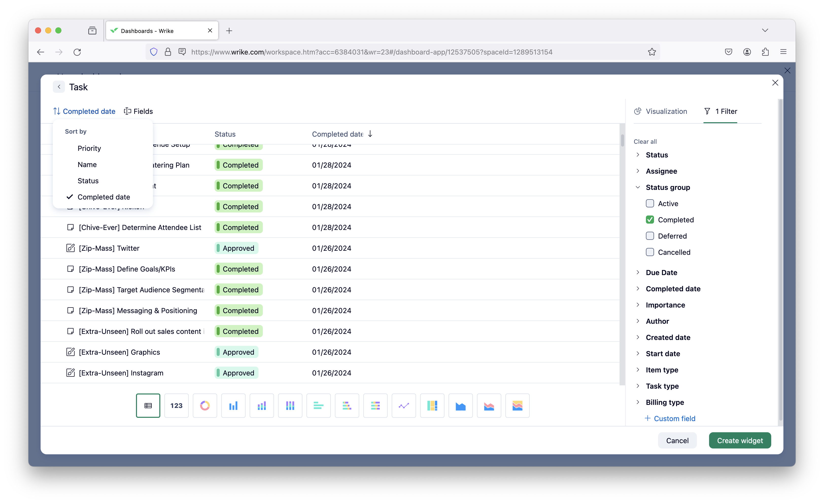The width and height of the screenshot is (824, 504).
Task: Open the Completed date sort dropdown
Action: [84, 111]
